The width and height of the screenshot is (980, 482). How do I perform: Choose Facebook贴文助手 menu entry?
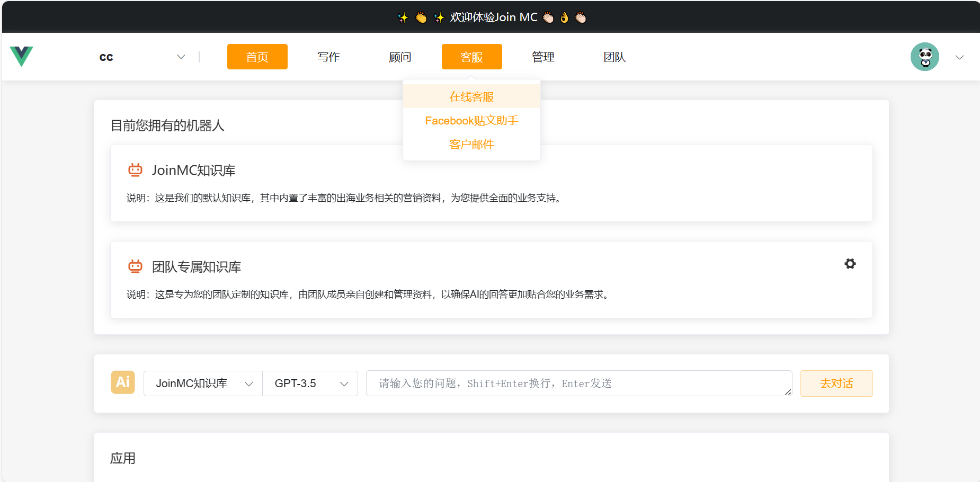471,121
